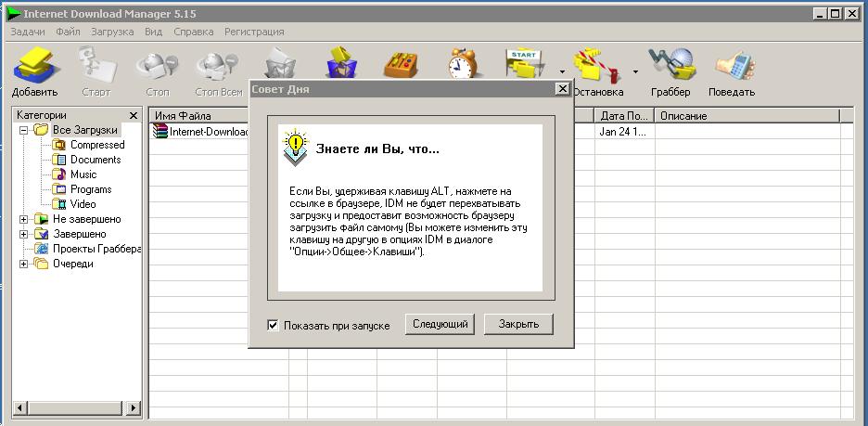Open the Задачи menu
The height and width of the screenshot is (426, 868).
click(28, 32)
